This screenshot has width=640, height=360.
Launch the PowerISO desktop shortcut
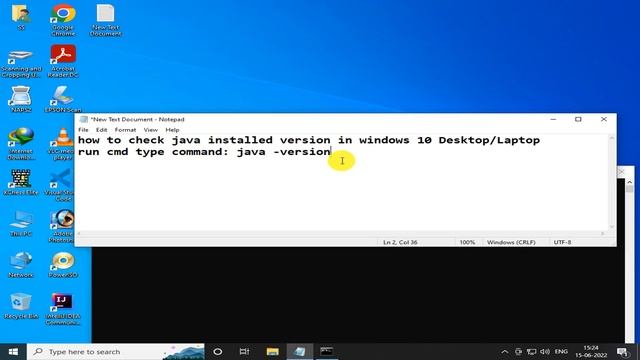[63, 264]
